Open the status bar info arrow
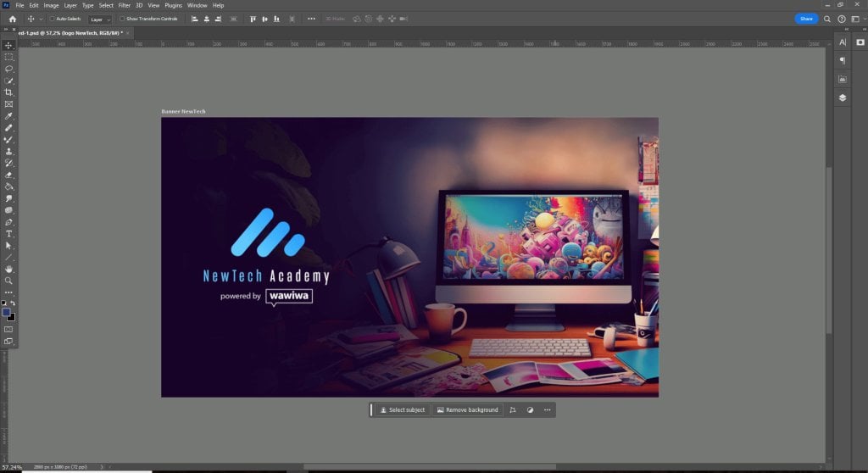Viewport: 868px width, 473px height. click(x=102, y=467)
